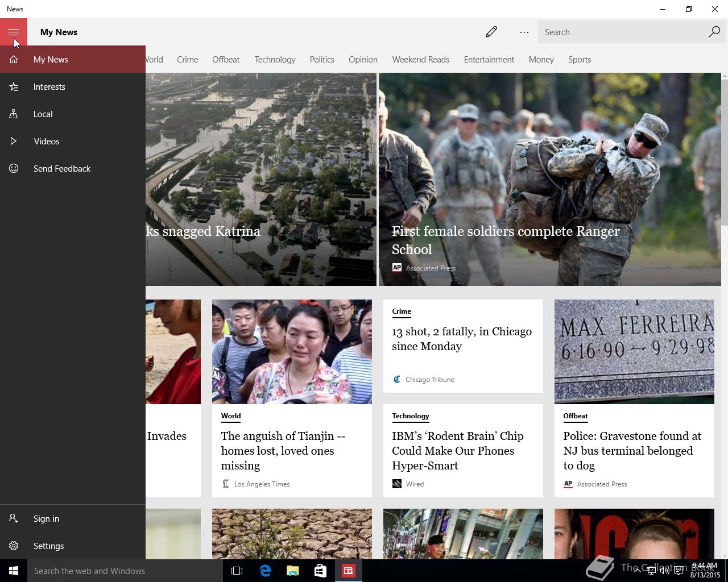Switch to the Technology tab
728x582 pixels.
point(275,59)
